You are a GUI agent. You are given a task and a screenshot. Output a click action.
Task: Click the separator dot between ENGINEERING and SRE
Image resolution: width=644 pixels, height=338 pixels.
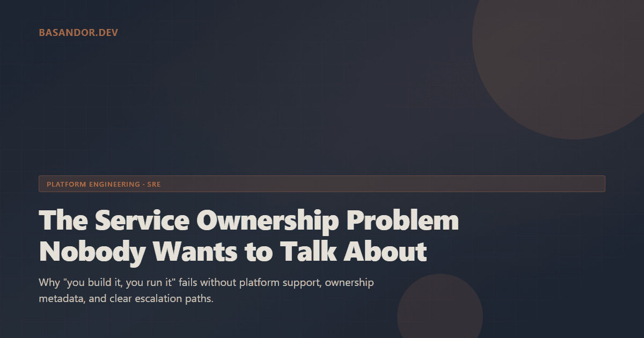point(144,183)
